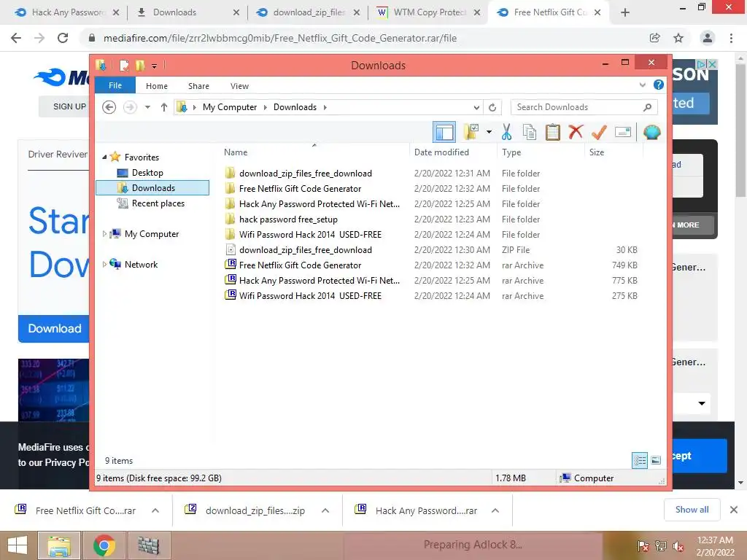Click the Search Downloads field
747x560 pixels.
[584, 107]
